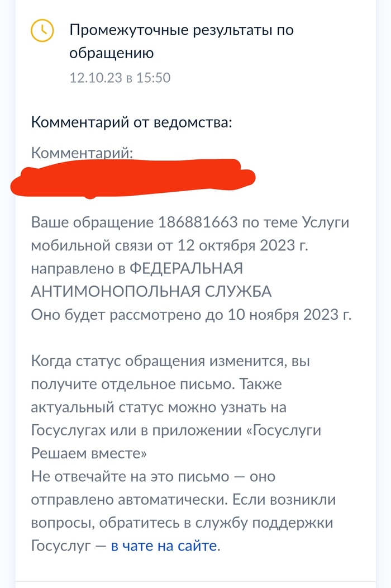Click the appeal number 186881663
Screen dimensions: 391x588
pos(204,222)
